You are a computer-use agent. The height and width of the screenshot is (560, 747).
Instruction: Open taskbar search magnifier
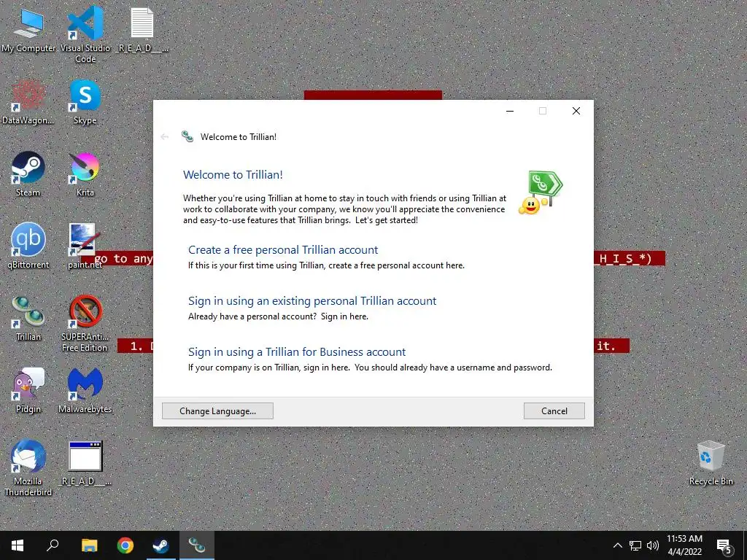pyautogui.click(x=53, y=545)
